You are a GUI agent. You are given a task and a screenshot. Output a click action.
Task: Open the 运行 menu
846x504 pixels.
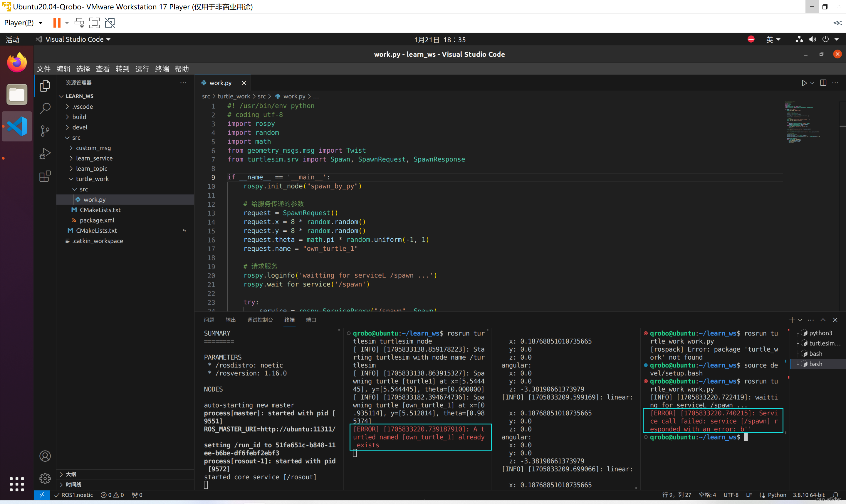point(142,69)
